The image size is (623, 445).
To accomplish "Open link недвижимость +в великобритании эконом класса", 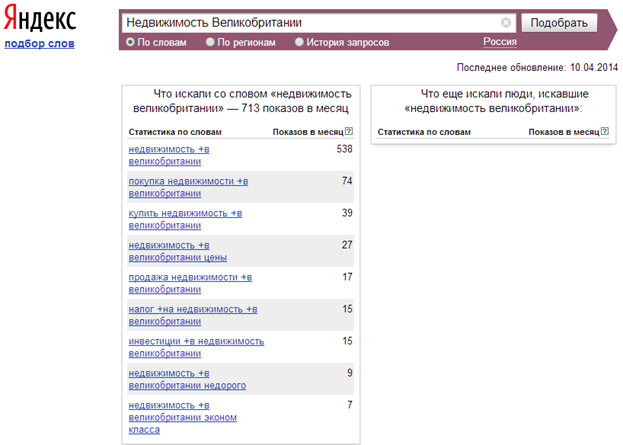I will [183, 417].
